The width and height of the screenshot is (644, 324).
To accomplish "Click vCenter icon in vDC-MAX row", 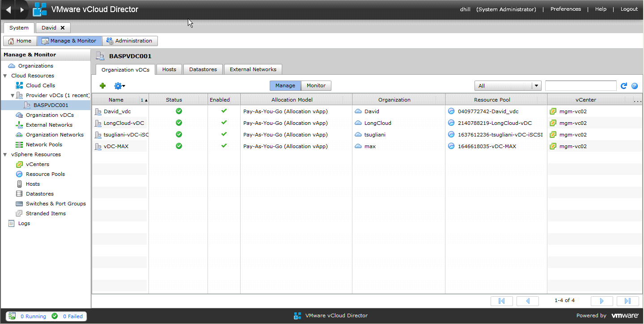I will pyautogui.click(x=553, y=146).
